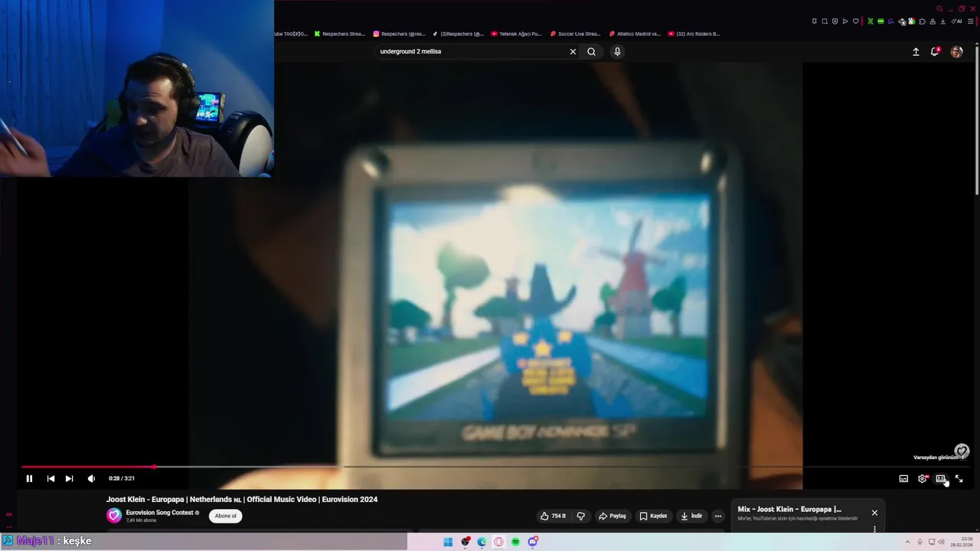Open the ad blocker shield icon

tap(835, 21)
